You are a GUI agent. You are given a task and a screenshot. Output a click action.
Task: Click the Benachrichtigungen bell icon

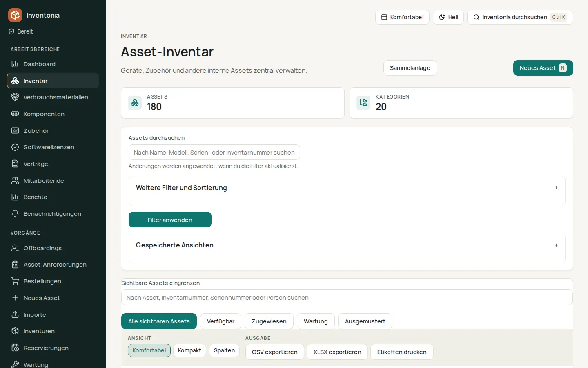click(15, 213)
